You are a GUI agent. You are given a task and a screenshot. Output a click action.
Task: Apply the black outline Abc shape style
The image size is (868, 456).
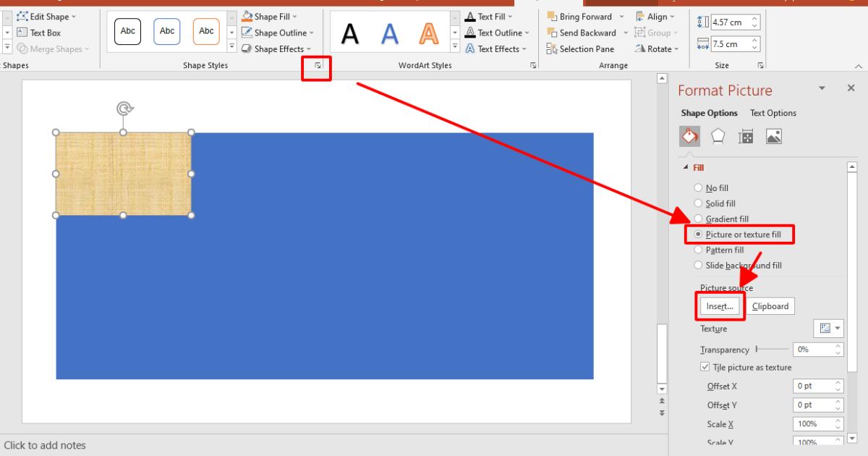point(128,31)
